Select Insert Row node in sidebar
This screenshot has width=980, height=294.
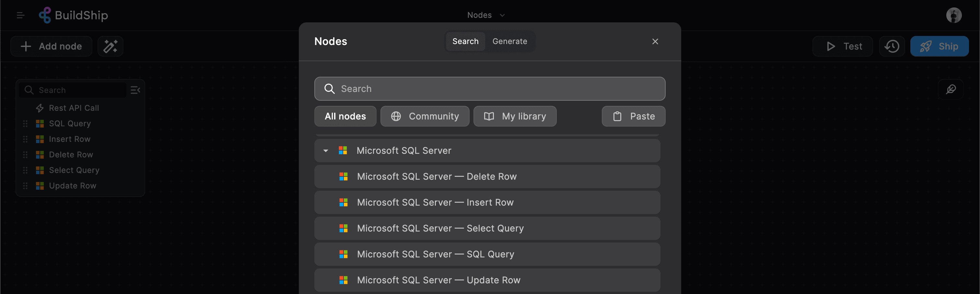pos(70,139)
